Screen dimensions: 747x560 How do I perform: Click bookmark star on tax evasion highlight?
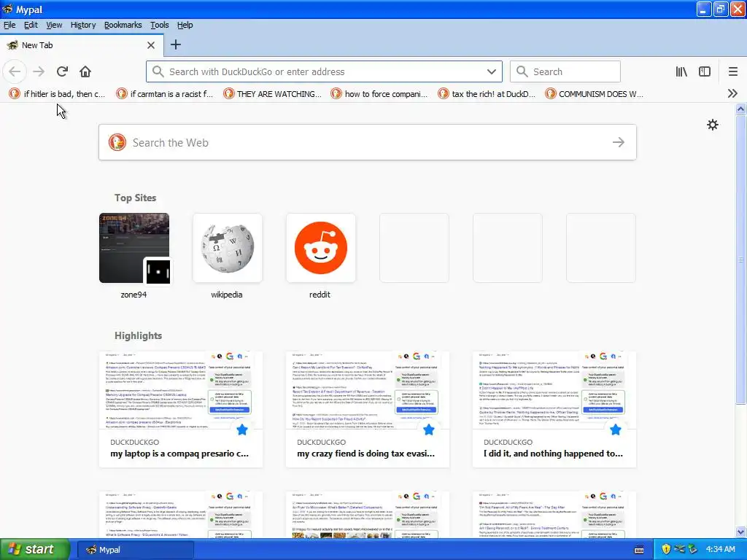tap(429, 429)
